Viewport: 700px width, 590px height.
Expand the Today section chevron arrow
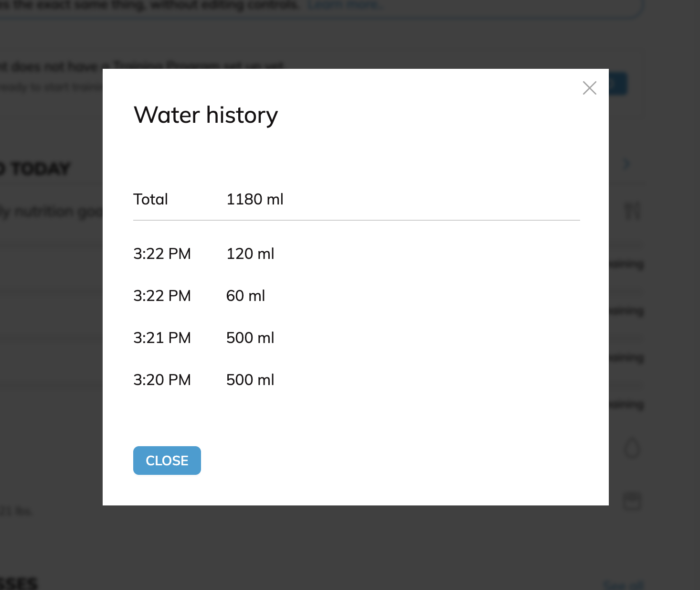tap(626, 164)
